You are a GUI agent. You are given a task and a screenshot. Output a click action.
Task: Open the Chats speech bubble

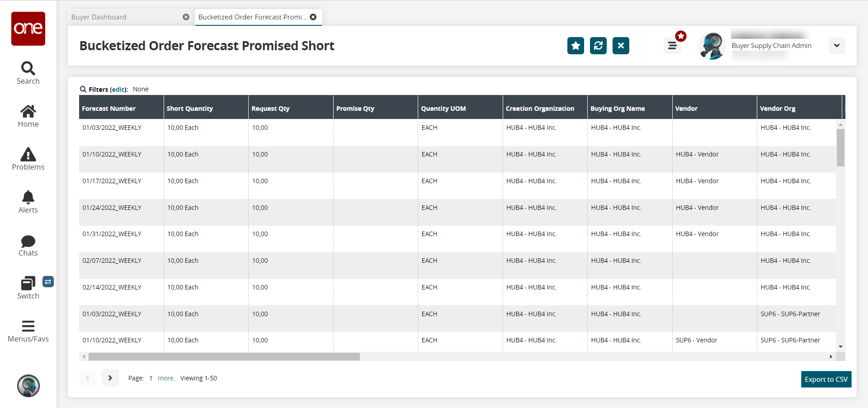tap(28, 241)
